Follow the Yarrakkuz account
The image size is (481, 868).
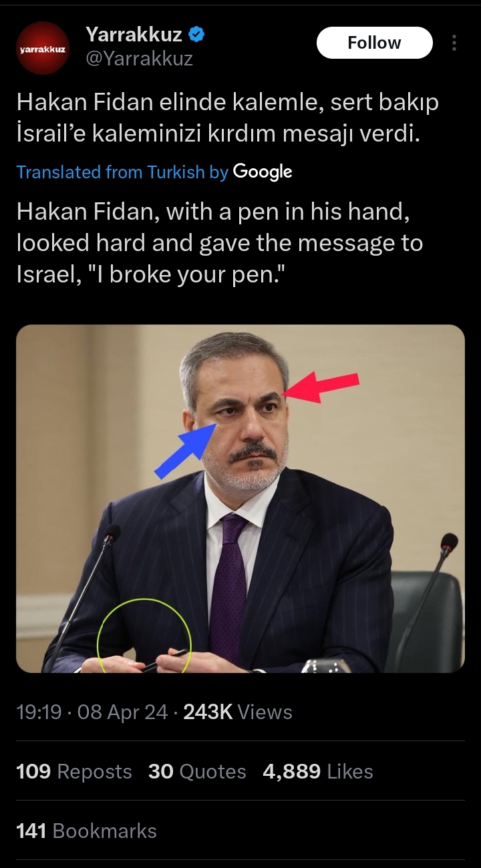tap(374, 43)
